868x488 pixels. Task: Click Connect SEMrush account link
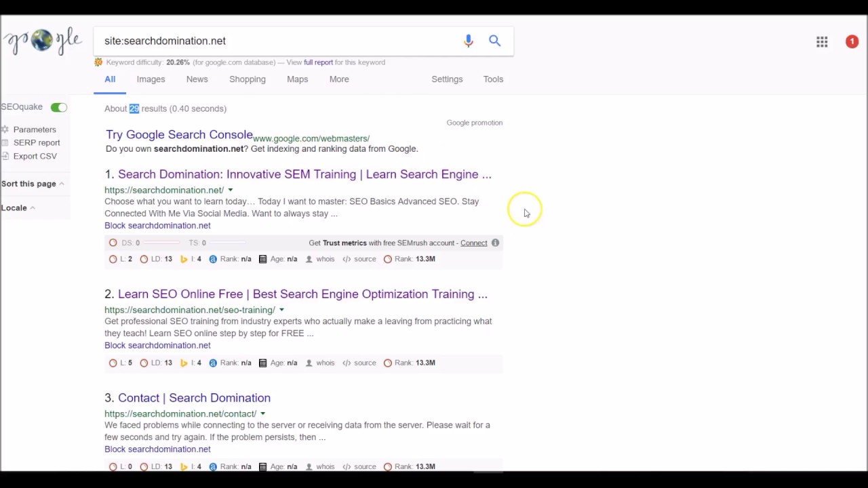point(473,243)
